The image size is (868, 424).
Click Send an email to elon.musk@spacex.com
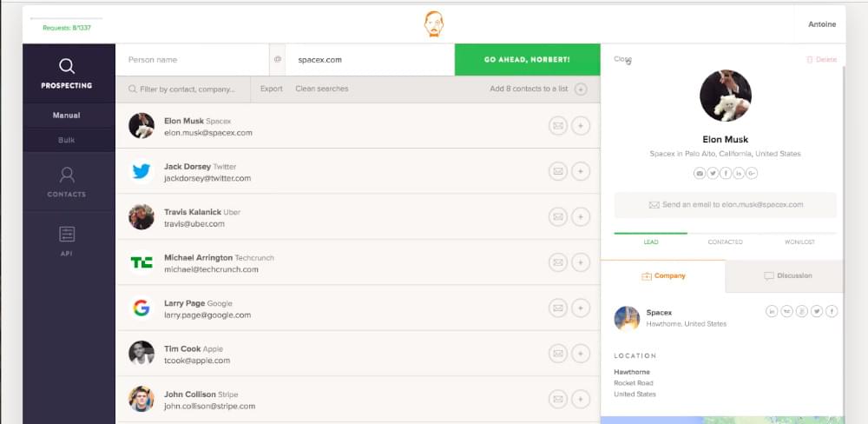(x=725, y=205)
